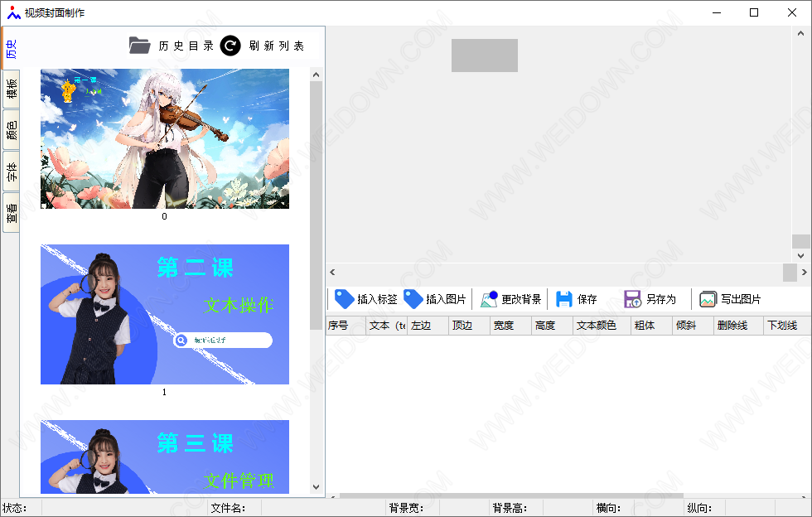Click the 另存为 save-as icon
812x517 pixels.
pos(632,299)
